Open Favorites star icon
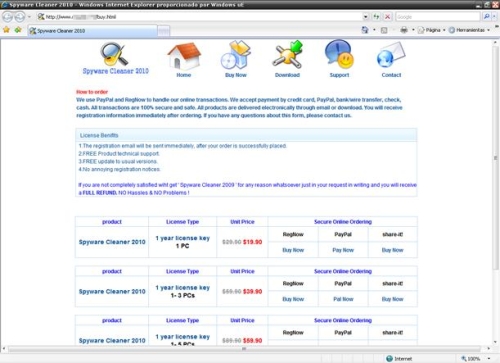 point(6,30)
